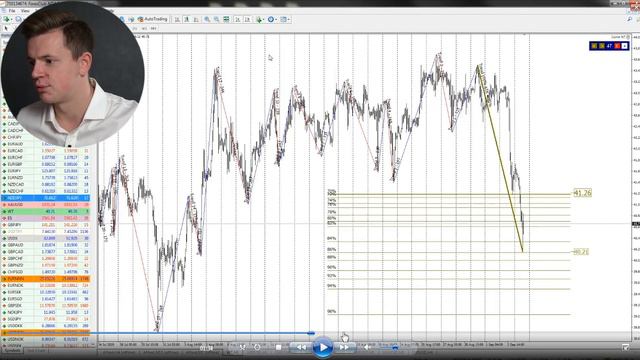Open the indicators list dropdown
The width and height of the screenshot is (640, 360).
pos(260,19)
